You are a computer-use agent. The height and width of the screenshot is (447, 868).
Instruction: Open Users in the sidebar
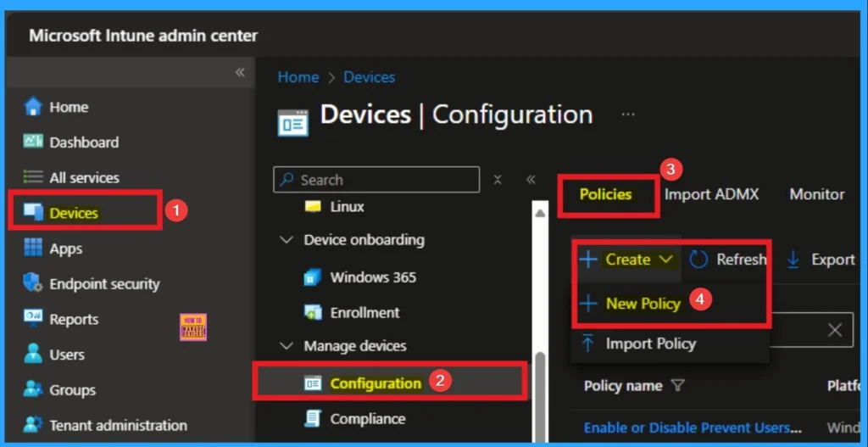point(67,355)
